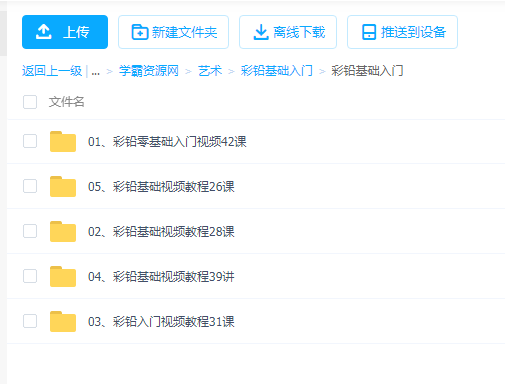Check the box for 05、彩铅基础视频教程26课
The width and height of the screenshot is (505, 384).
click(x=30, y=186)
